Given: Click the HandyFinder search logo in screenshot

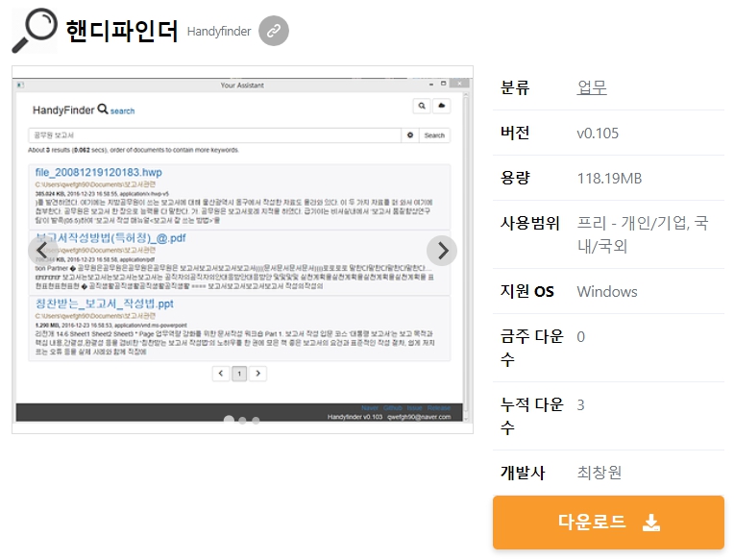Looking at the screenshot, I should point(84,110).
